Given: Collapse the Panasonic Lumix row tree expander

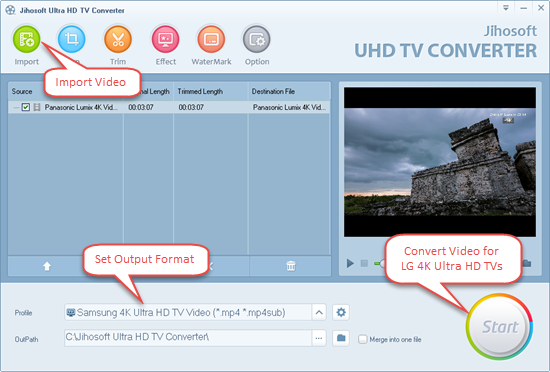Looking at the screenshot, I should click(x=16, y=107).
